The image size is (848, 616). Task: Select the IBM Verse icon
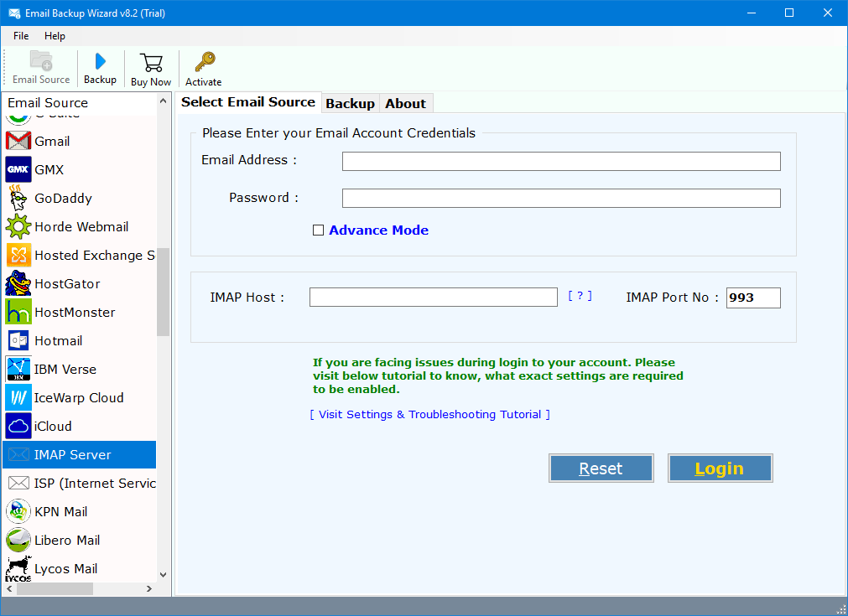coord(18,369)
